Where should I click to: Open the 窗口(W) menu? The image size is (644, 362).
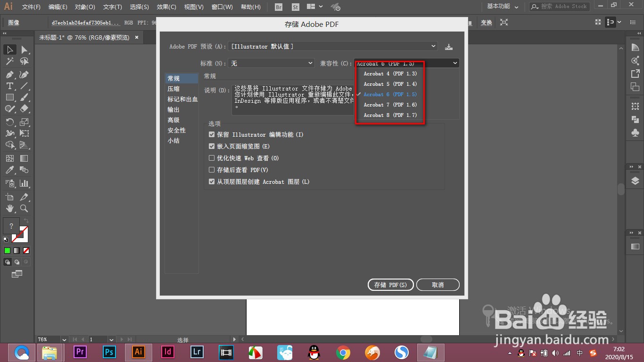(x=222, y=7)
